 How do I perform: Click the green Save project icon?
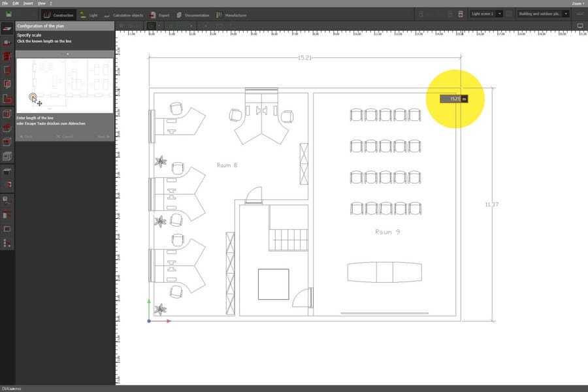tap(8, 14)
